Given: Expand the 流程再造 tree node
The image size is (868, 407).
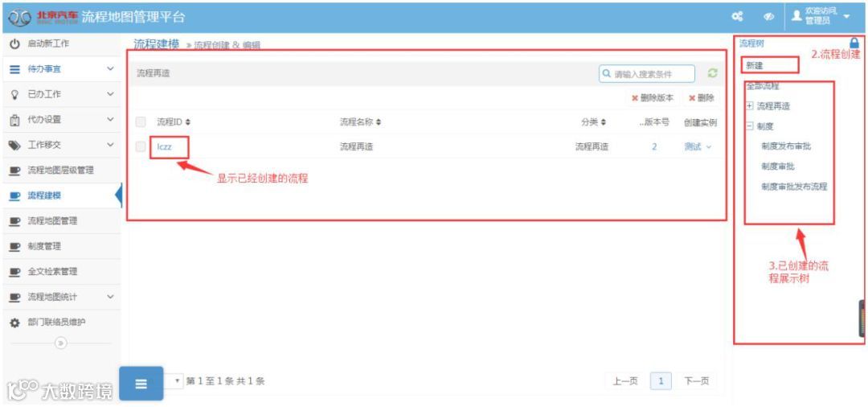Looking at the screenshot, I should 750,106.
